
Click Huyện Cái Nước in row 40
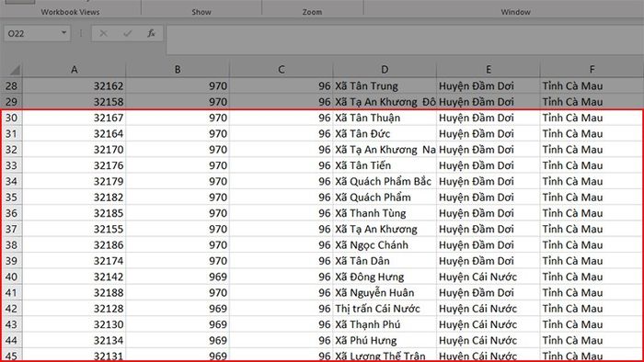(488, 277)
